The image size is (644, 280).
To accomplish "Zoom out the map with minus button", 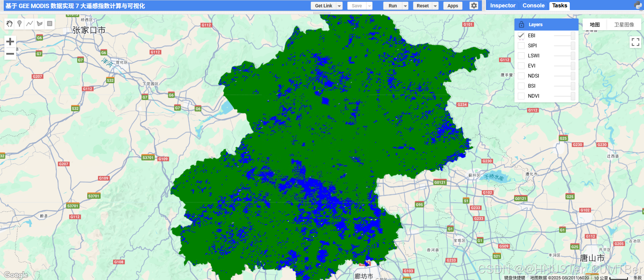I will 10,54.
